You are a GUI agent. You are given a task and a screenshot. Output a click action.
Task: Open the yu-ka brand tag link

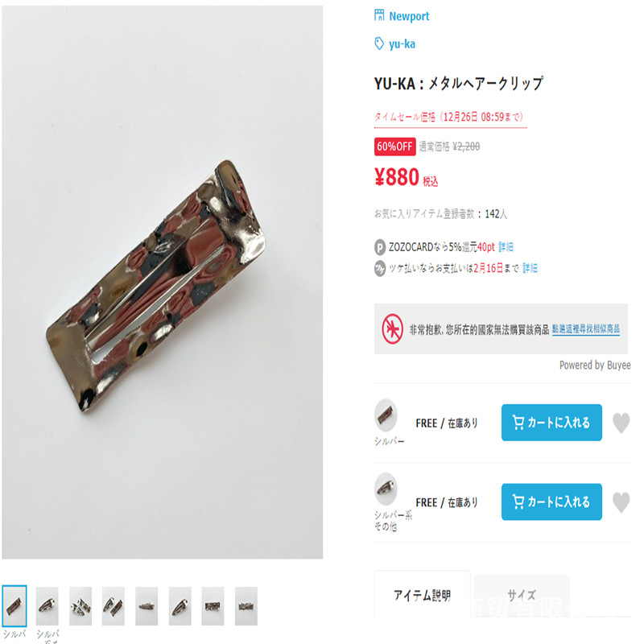tap(402, 44)
